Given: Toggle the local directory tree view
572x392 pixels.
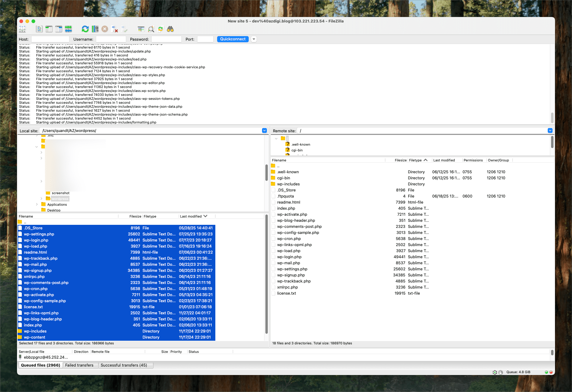Looking at the screenshot, I should [x=49, y=29].
